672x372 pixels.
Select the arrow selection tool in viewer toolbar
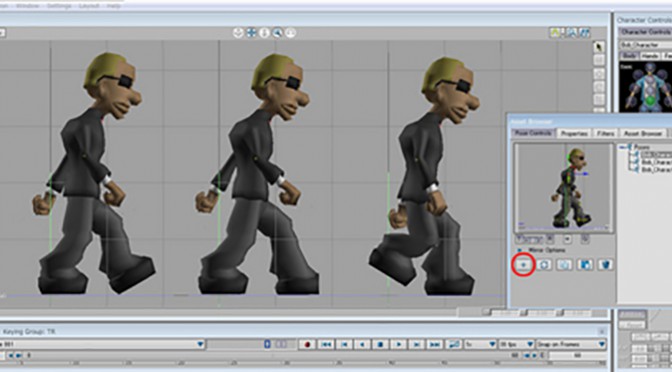coord(599,47)
